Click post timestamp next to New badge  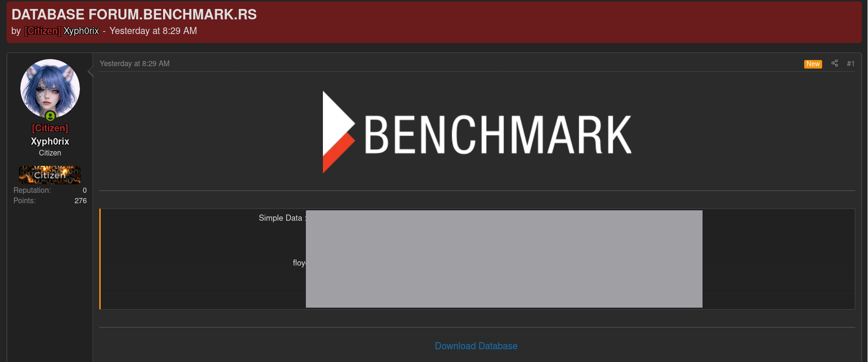click(135, 63)
